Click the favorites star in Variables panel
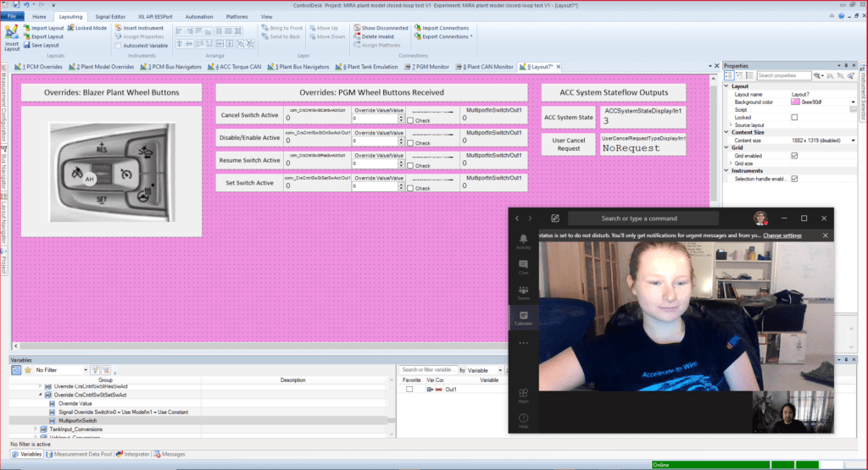This screenshot has width=868, height=470. pos(27,370)
